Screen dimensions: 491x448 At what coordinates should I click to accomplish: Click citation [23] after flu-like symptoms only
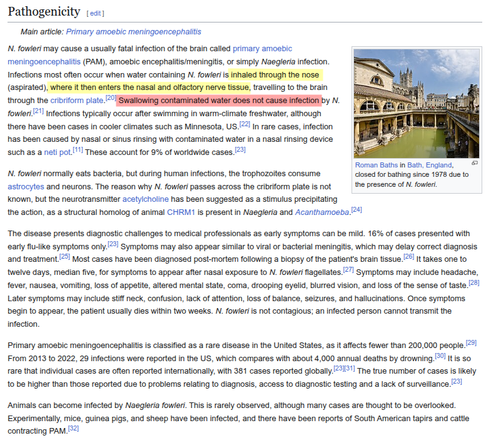[113, 244]
